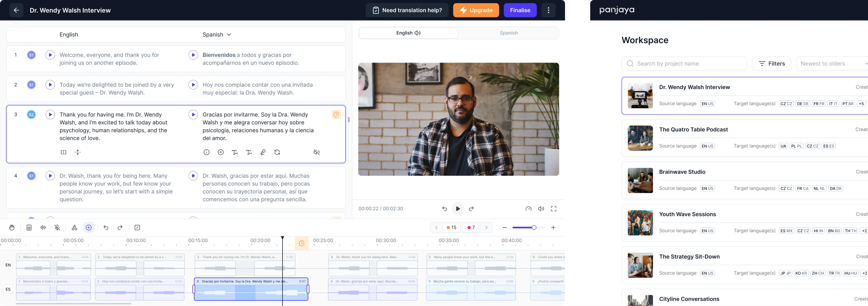
Task: Adjust the timeline zoom slider
Action: point(534,228)
